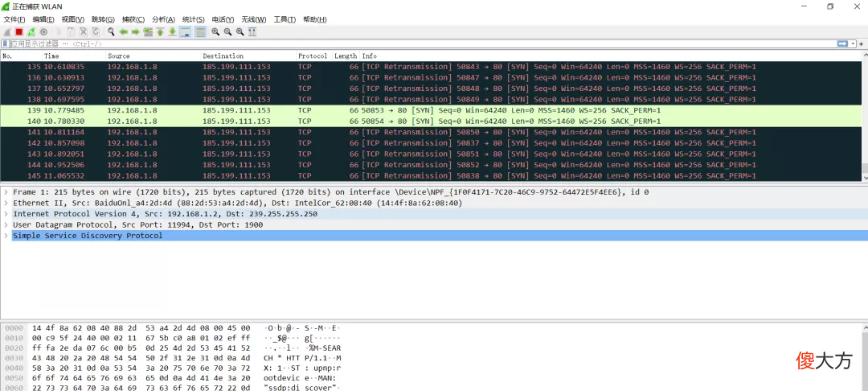The width and height of the screenshot is (868, 391).
Task: Start a new capture with shark fin icon
Action: (x=8, y=32)
